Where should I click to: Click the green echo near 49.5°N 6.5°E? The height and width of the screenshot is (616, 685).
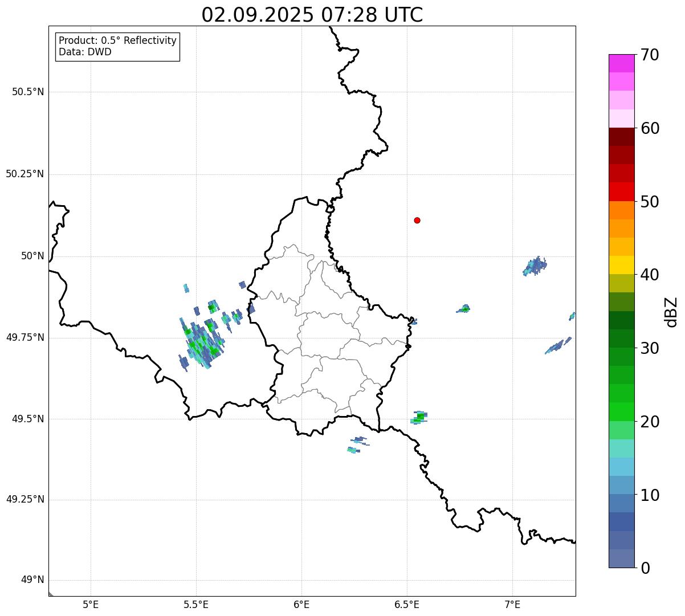419,418
